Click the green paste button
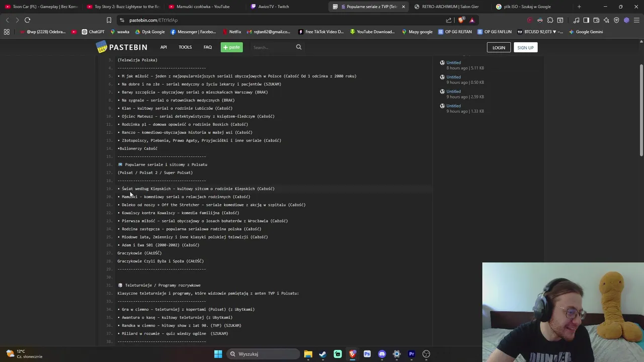This screenshot has width=644, height=362. [232, 47]
